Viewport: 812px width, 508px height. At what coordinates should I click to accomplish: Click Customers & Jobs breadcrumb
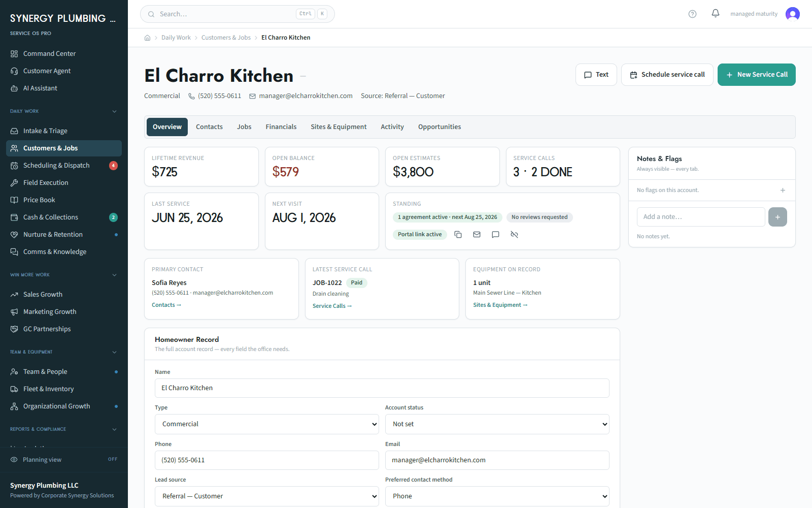pos(226,38)
